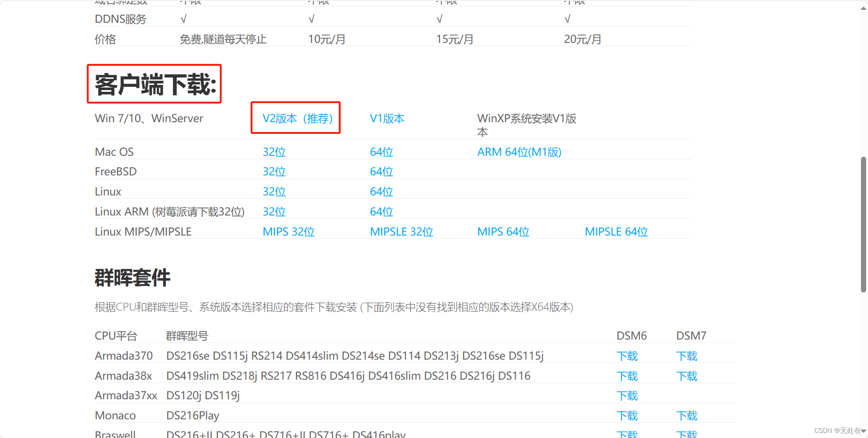Click the 15元/月 price cell
868x438 pixels.
[455, 39]
